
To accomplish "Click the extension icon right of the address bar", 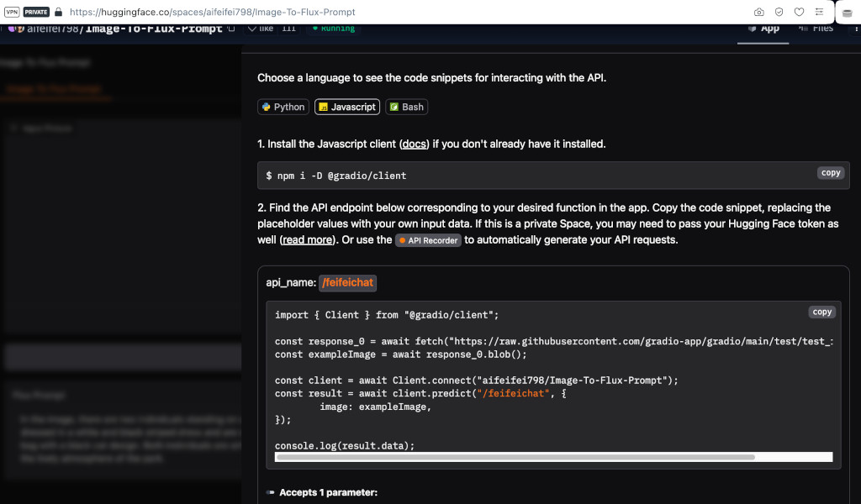I will coord(848,13).
